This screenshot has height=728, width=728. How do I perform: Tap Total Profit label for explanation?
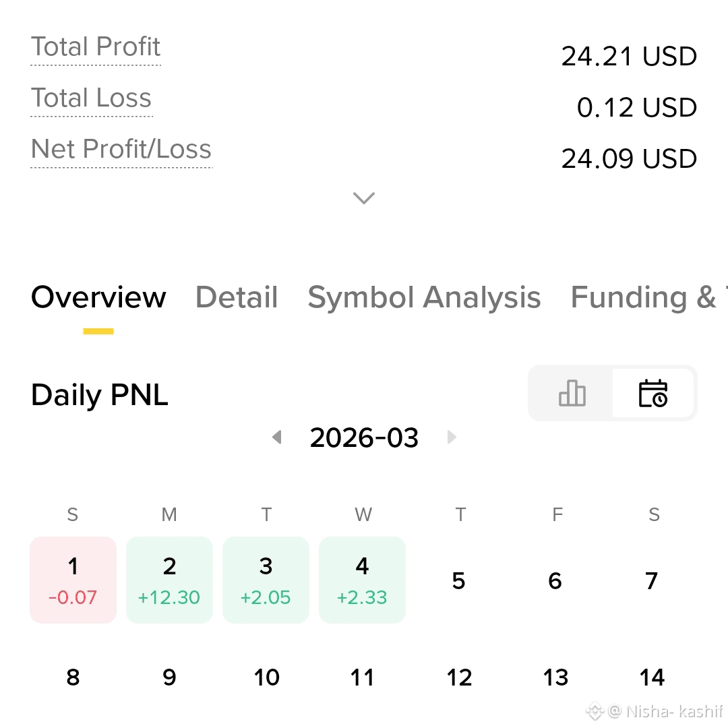[96, 47]
